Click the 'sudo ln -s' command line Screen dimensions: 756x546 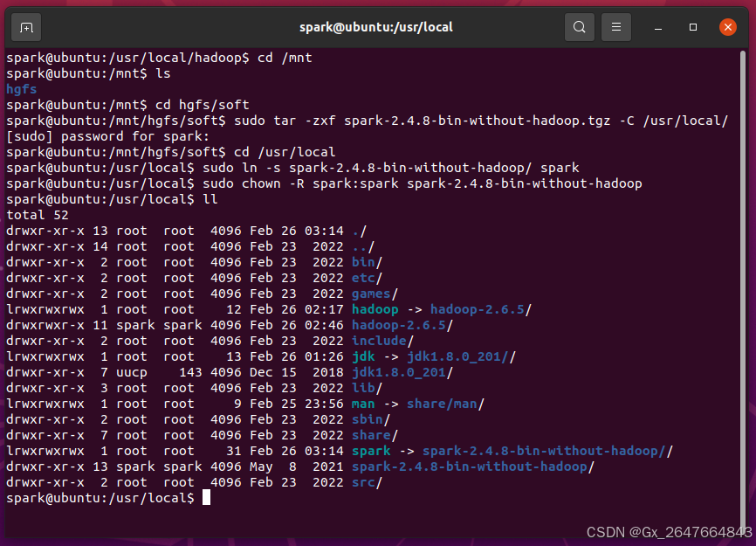[292, 168]
